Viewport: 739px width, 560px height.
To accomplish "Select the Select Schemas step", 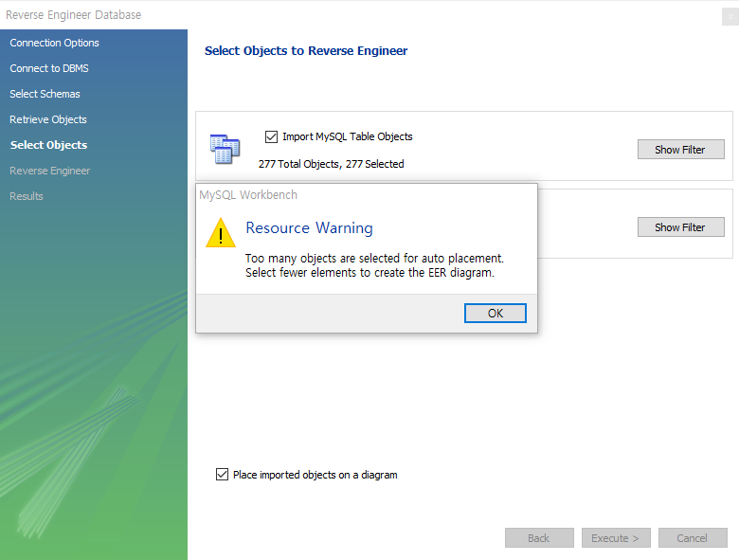I will pyautogui.click(x=45, y=94).
